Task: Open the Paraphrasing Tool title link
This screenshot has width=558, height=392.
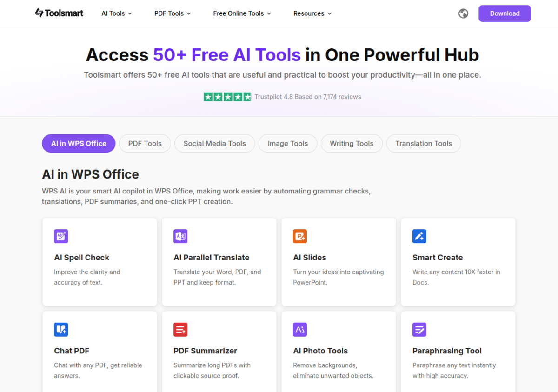Action: pyautogui.click(x=447, y=351)
